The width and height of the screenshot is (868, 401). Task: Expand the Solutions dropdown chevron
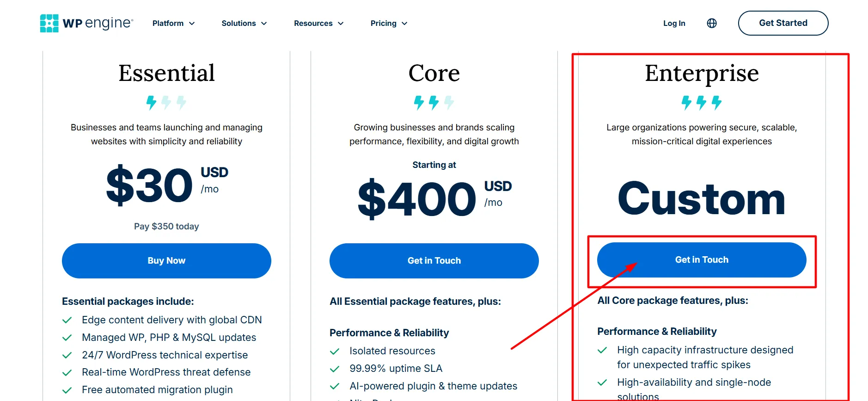click(x=264, y=24)
